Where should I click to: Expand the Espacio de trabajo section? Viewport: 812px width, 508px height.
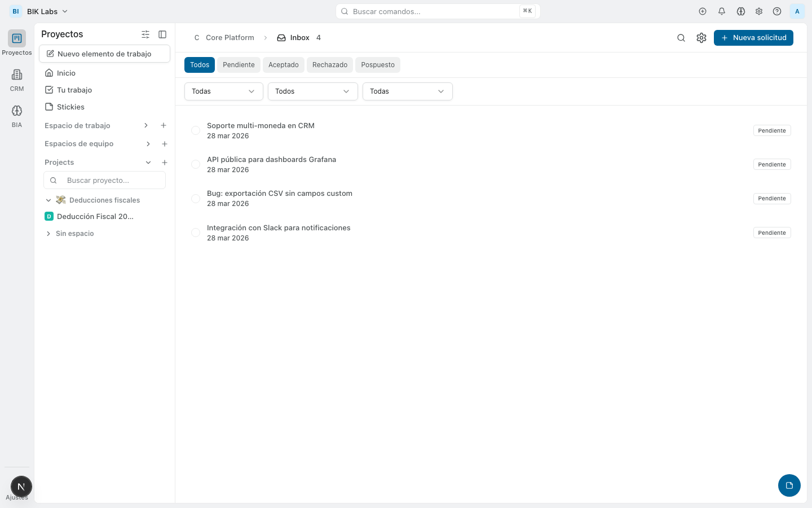(x=145, y=125)
